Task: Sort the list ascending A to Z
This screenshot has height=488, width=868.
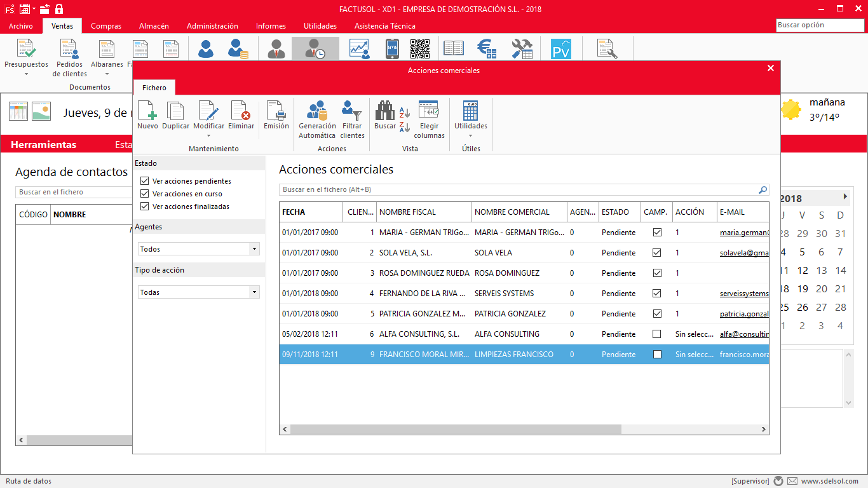Action: tap(405, 113)
